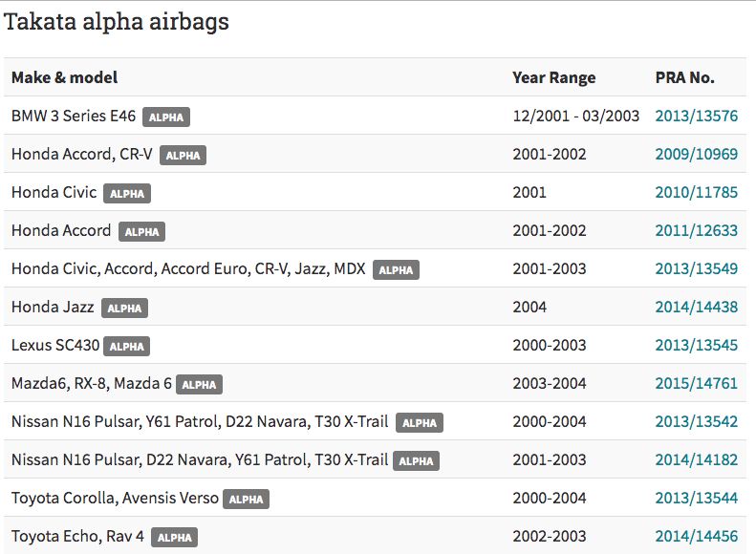The image size is (756, 554).
Task: Click the Make & model column header
Action: (65, 77)
